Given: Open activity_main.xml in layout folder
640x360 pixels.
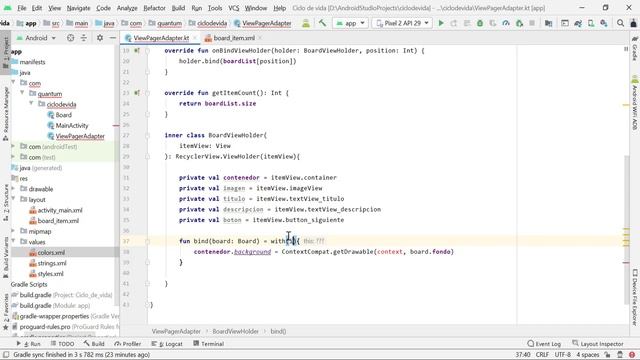Looking at the screenshot, I should 60,210.
